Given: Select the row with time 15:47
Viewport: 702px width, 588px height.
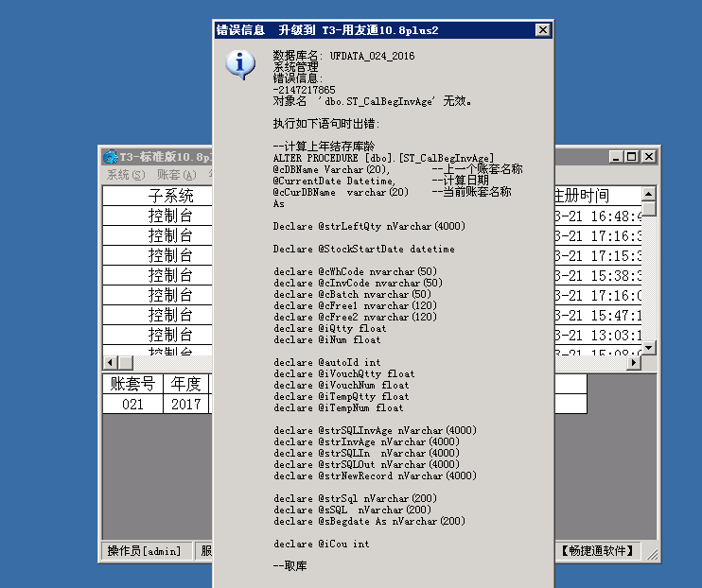Looking at the screenshot, I should 598,315.
